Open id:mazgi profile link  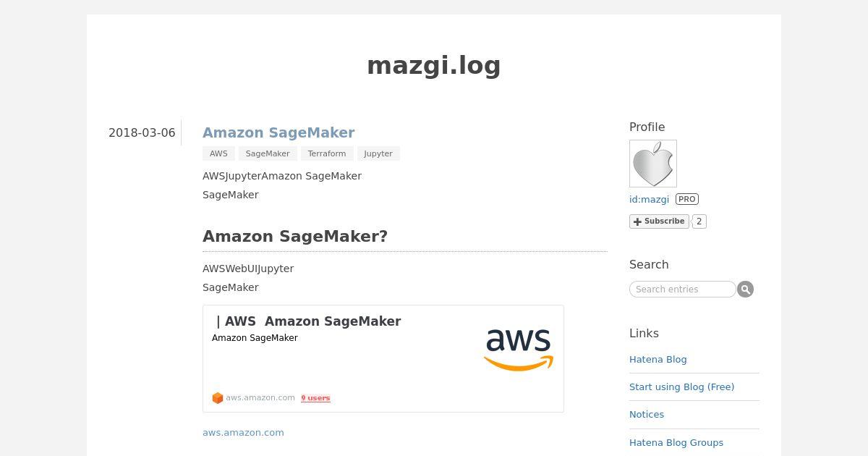click(x=649, y=199)
